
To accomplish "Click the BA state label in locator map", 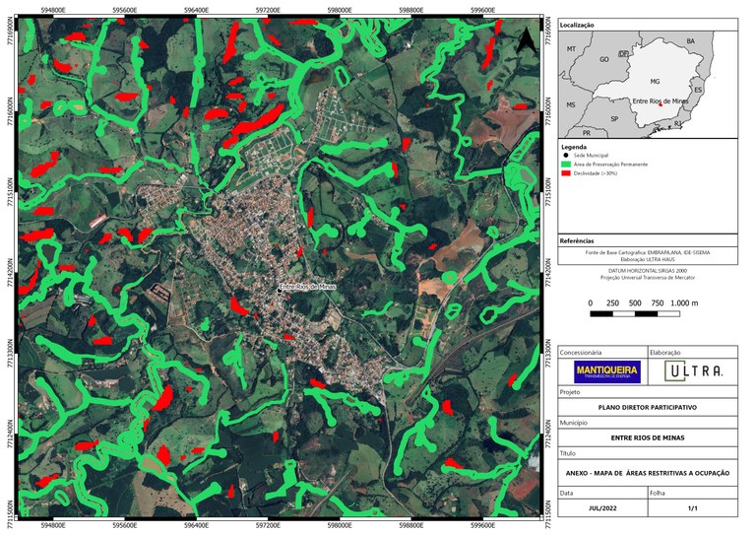I will tap(691, 40).
